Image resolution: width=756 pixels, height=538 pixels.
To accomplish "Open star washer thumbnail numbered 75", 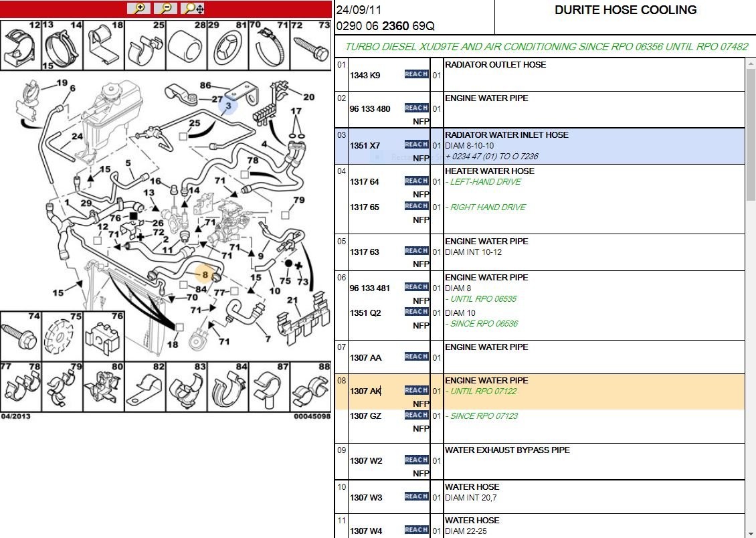I will pyautogui.click(x=62, y=337).
